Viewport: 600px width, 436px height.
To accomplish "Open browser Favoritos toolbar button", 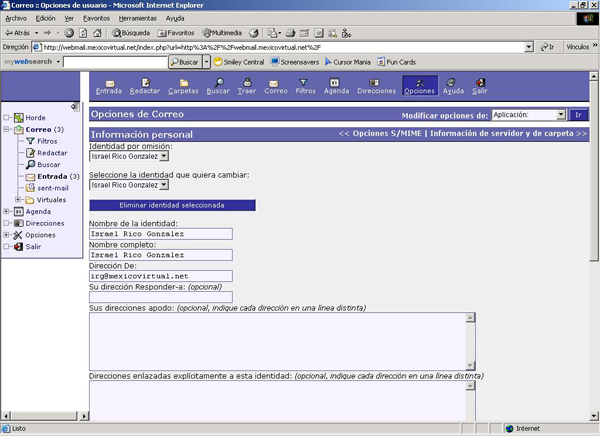I will (176, 33).
